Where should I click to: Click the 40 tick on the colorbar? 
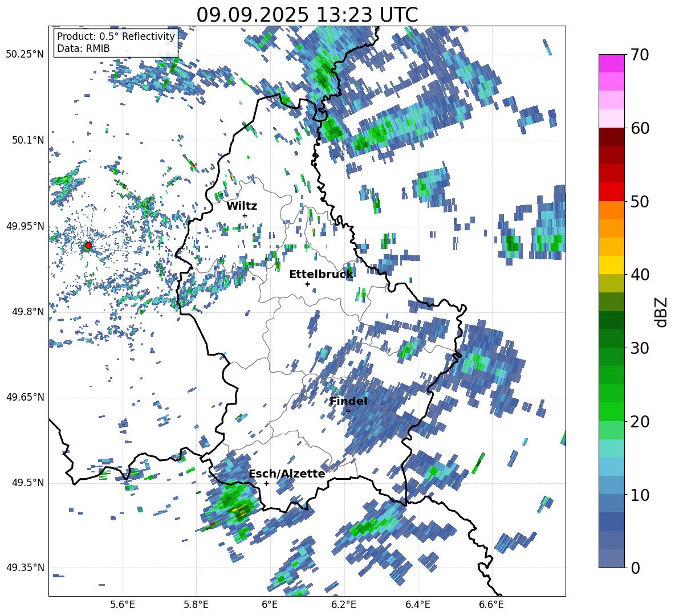tap(639, 275)
